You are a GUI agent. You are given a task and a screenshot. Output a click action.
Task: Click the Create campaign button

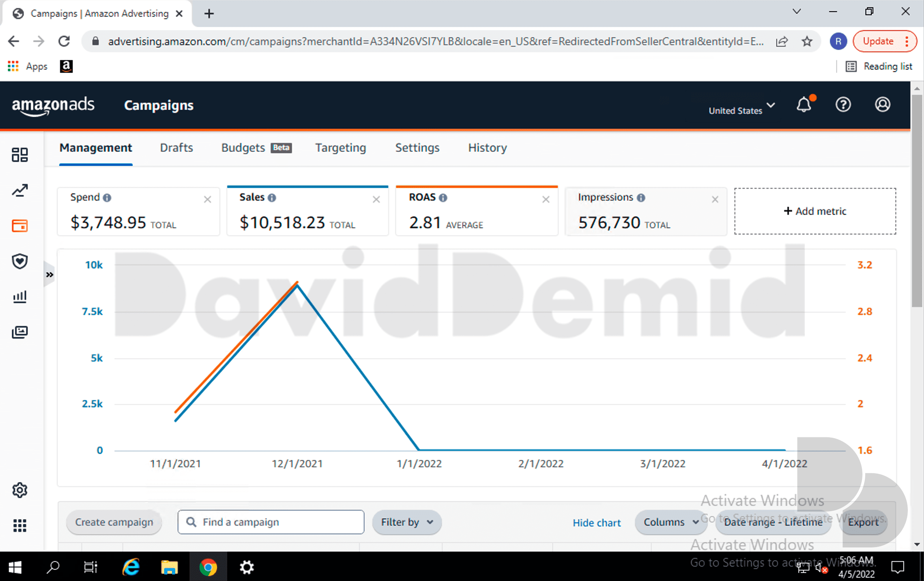click(114, 522)
